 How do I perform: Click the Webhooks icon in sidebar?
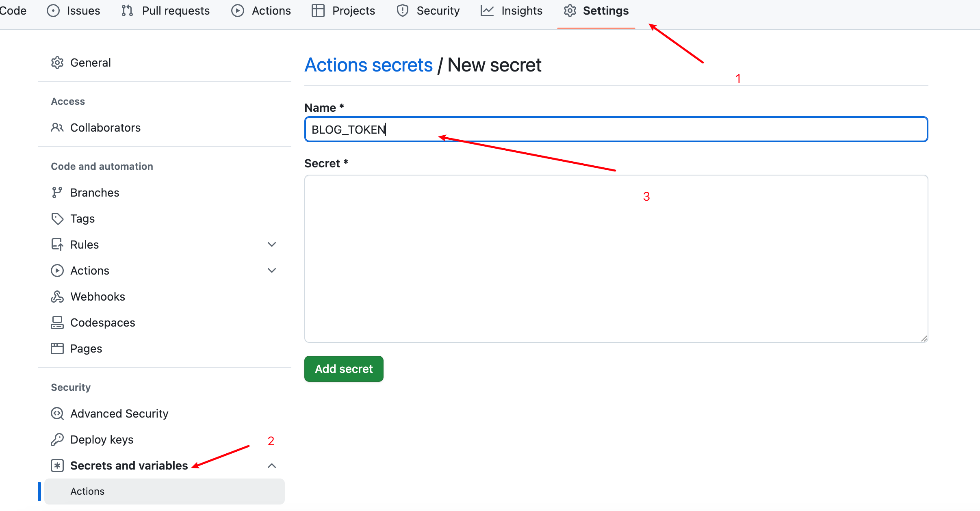point(57,297)
